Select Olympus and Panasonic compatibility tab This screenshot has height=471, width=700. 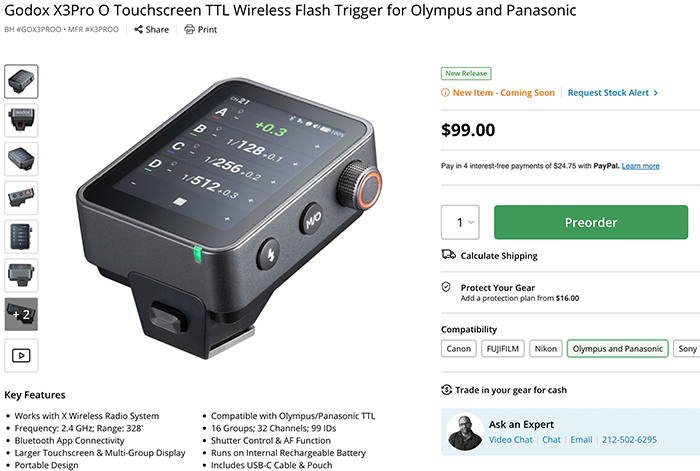click(617, 349)
